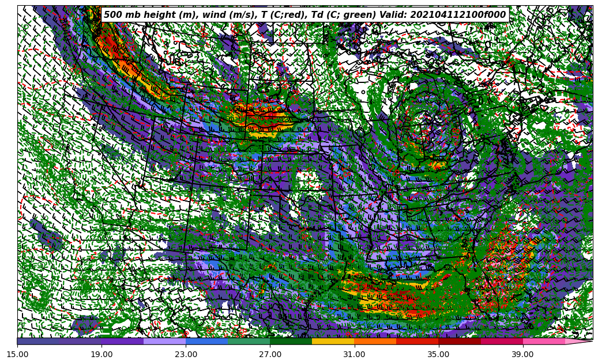The image size is (598, 364).
Task: Select the teal green colorbar segment before 27.00
Action: (249, 342)
